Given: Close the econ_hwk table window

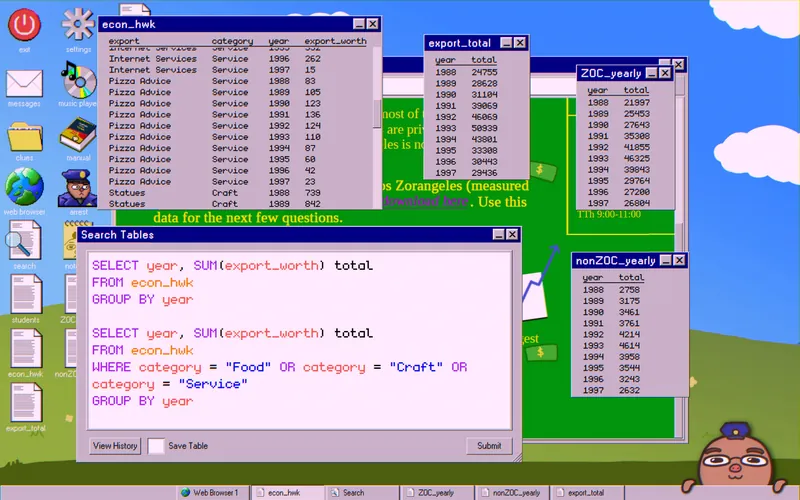Looking at the screenshot, I should tap(373, 24).
